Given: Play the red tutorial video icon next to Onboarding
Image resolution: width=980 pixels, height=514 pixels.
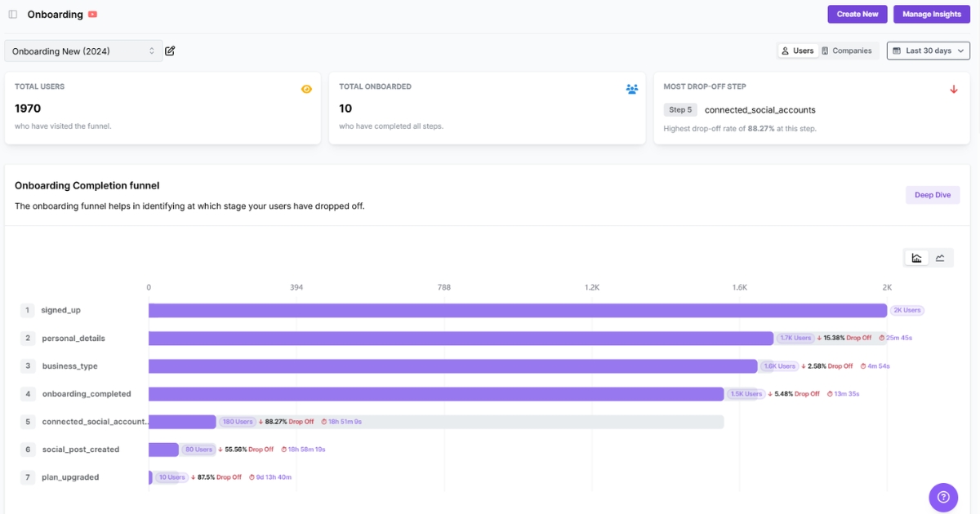Looking at the screenshot, I should coord(92,14).
